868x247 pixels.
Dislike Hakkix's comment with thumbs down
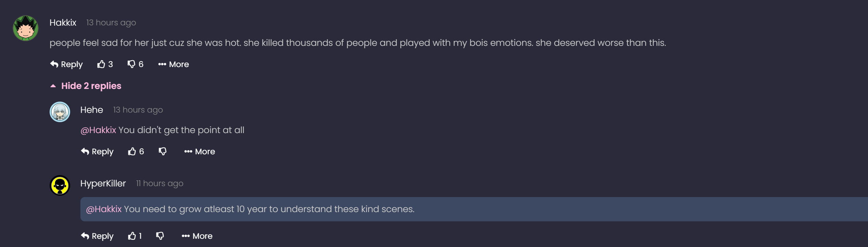click(135, 64)
